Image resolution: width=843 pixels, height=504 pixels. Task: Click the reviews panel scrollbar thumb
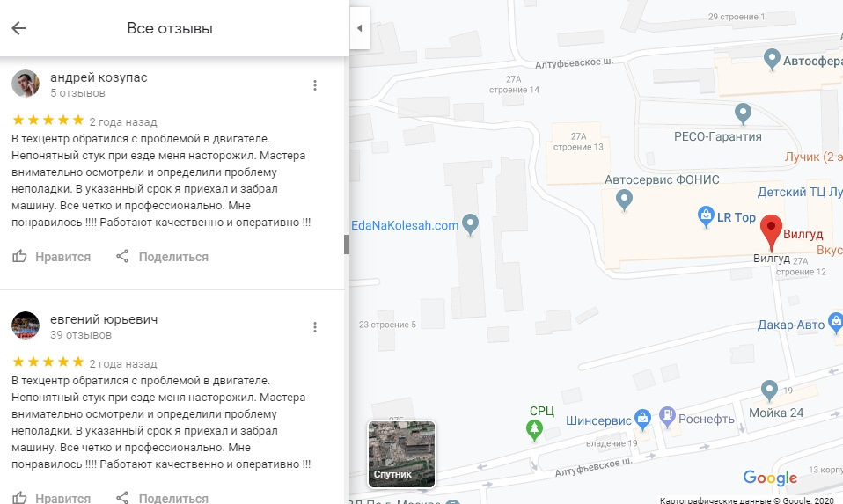click(347, 245)
